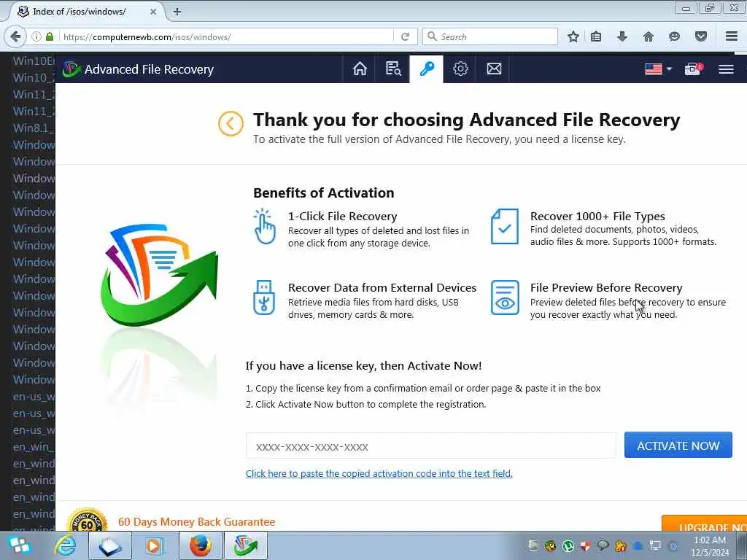Bookmark this page with the star icon

[573, 36]
